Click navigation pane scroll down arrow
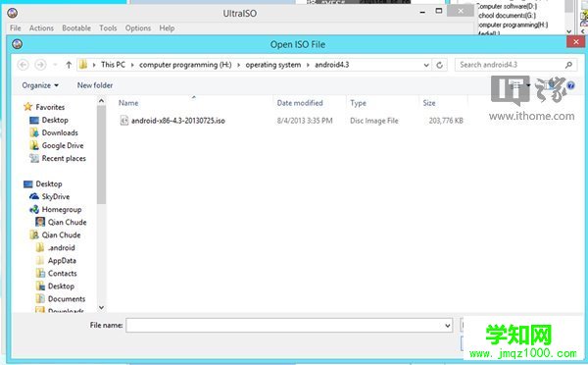588x365 pixels. (x=101, y=307)
